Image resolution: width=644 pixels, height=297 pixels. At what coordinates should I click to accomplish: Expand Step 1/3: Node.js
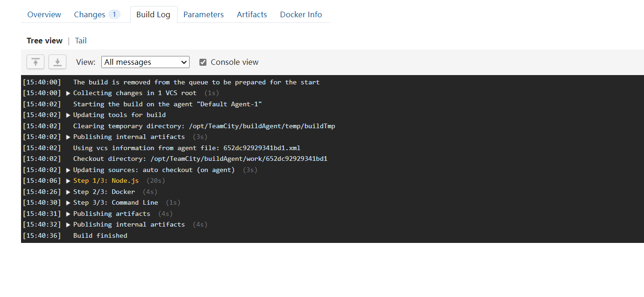[x=68, y=181]
